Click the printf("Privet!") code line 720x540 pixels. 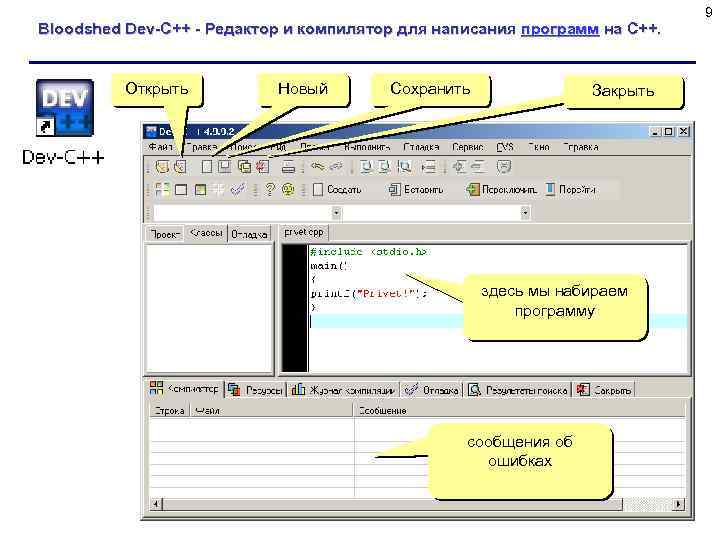(369, 293)
